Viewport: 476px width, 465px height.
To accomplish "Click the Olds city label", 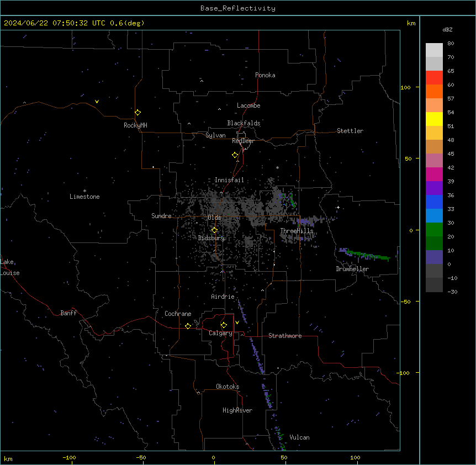I will tap(214, 218).
